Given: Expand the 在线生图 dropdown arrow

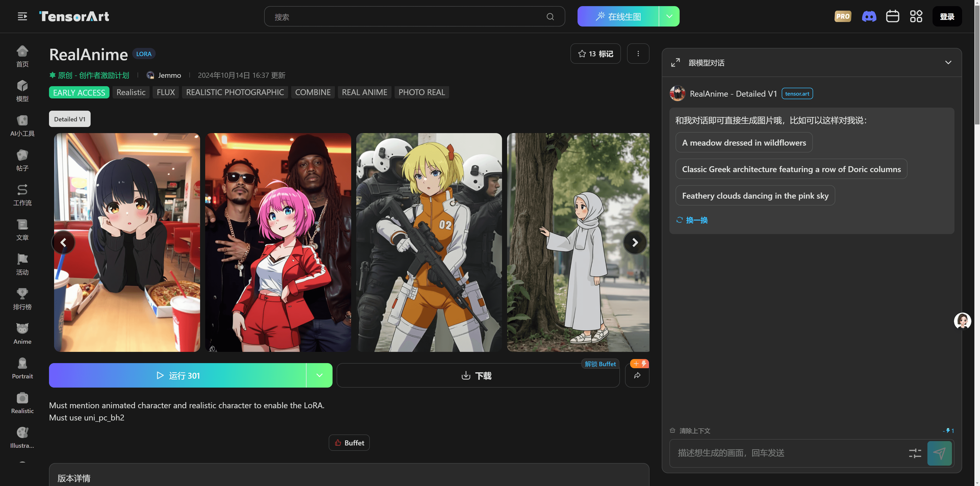Looking at the screenshot, I should tap(669, 16).
